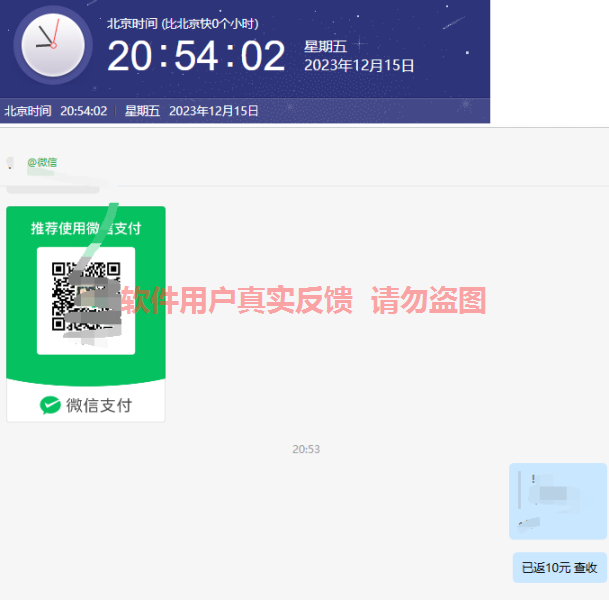609x600 pixels.
Task: Click the exclamation mark in blurred message
Action: [x=534, y=478]
